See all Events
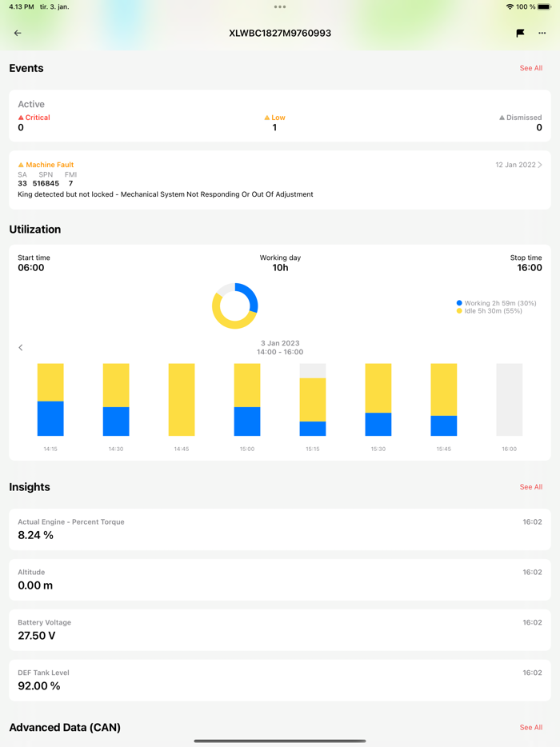The height and width of the screenshot is (747, 560). click(531, 68)
